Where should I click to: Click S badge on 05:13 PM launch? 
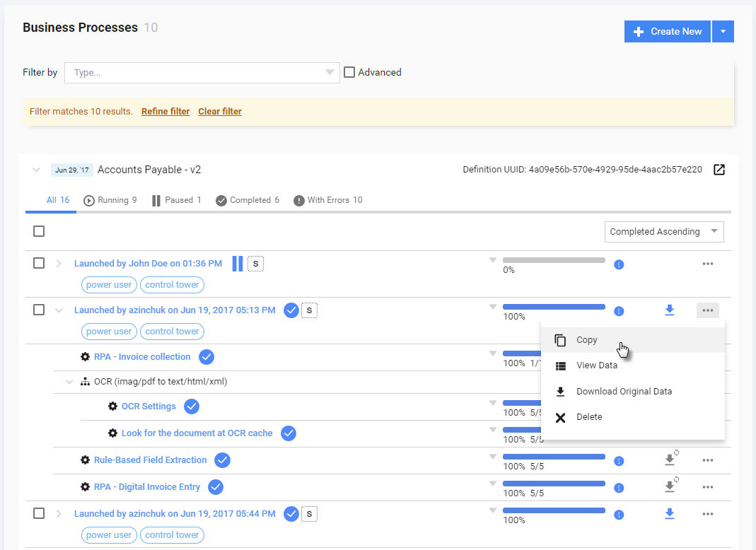(x=309, y=310)
